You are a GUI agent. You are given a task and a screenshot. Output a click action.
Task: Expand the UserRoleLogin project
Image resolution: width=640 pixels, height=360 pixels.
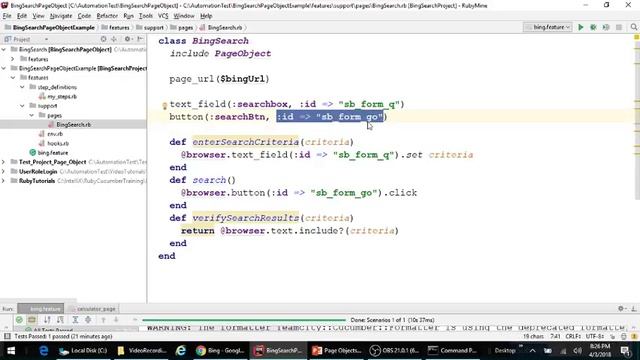(x=4, y=171)
